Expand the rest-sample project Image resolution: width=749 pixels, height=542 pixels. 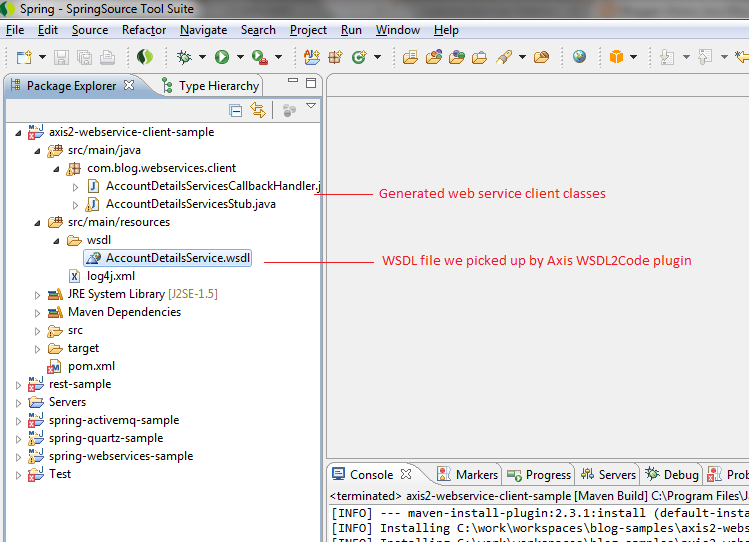pos(18,385)
